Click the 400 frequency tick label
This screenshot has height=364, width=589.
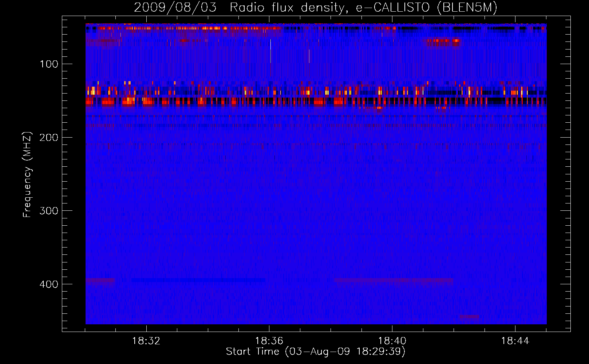coord(49,284)
